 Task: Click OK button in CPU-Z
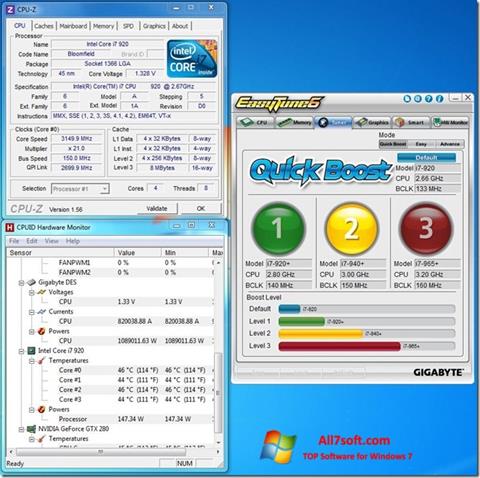pyautogui.click(x=201, y=208)
